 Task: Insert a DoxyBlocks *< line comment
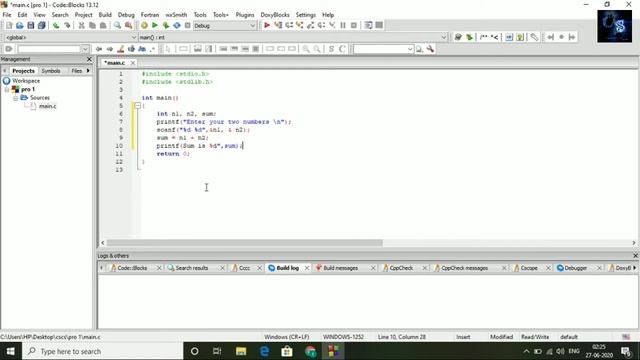point(494,37)
